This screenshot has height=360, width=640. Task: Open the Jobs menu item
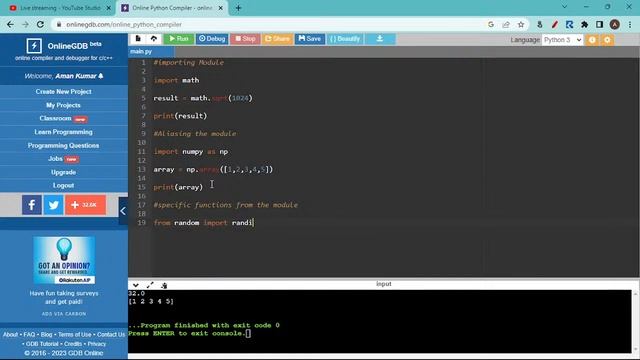click(63, 159)
